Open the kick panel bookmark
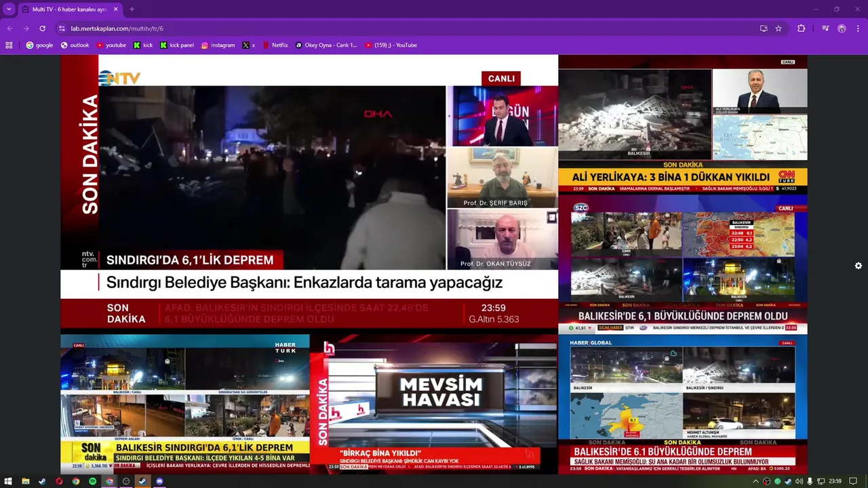The width and height of the screenshot is (868, 488). tap(177, 45)
